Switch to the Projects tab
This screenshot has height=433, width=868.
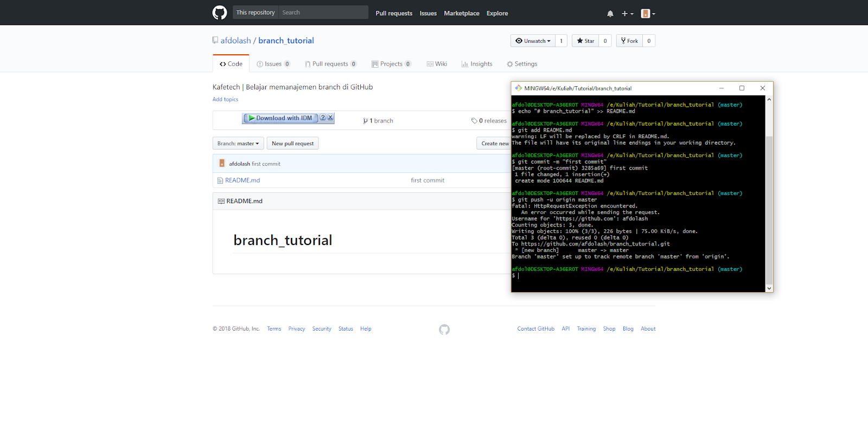391,64
